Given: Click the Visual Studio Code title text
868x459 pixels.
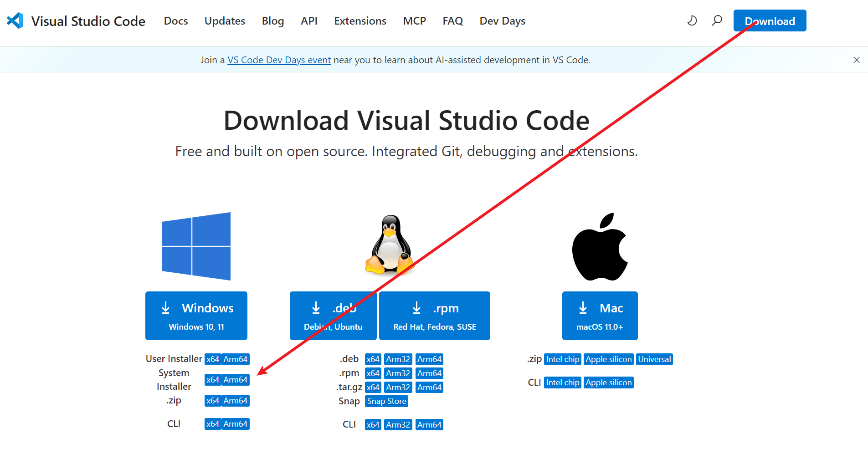Looking at the screenshot, I should pos(88,21).
